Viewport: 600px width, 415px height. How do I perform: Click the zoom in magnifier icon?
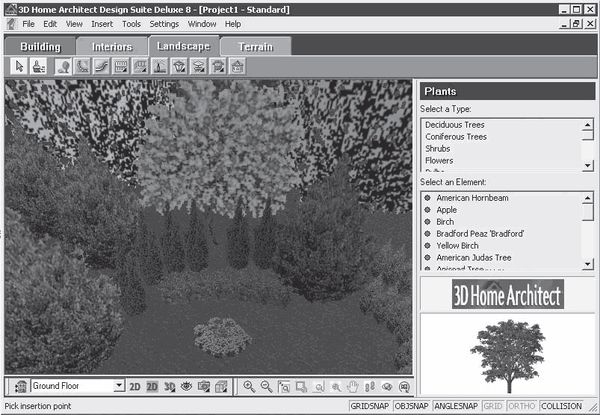(x=249, y=386)
